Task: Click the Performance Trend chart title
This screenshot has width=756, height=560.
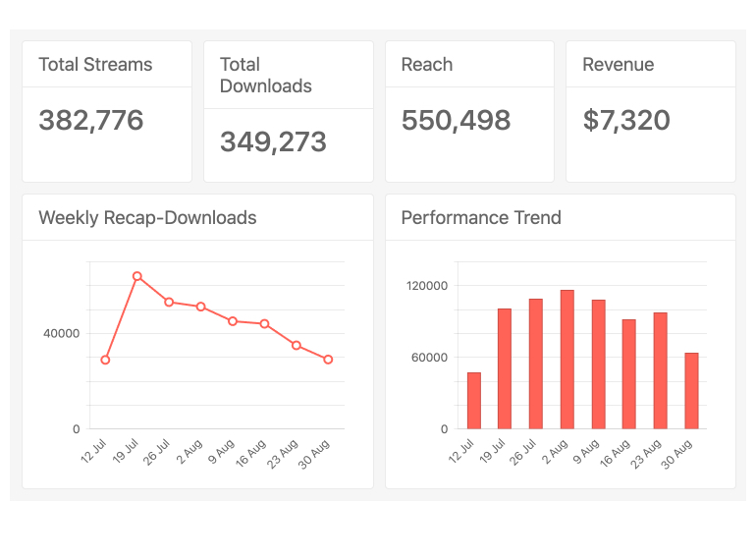Action: click(x=481, y=217)
